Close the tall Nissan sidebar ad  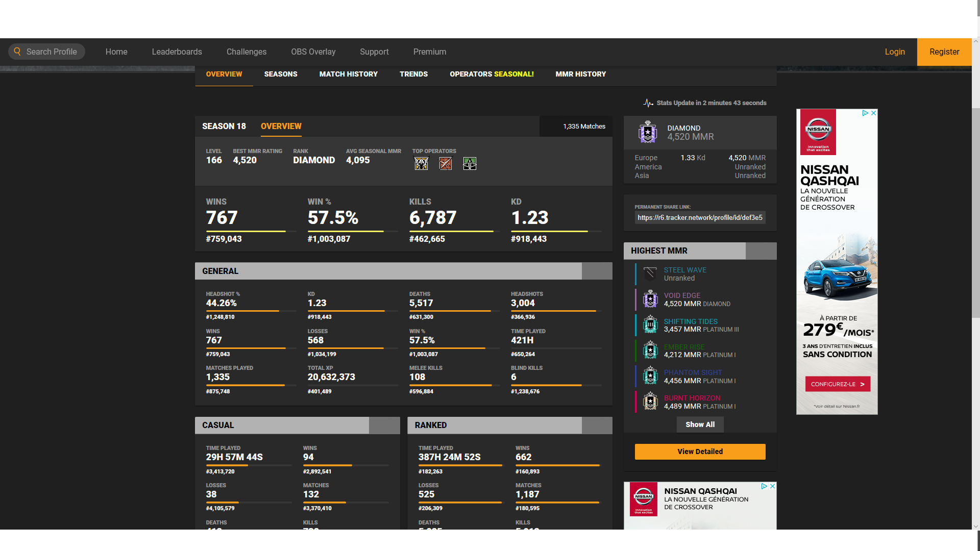(874, 113)
